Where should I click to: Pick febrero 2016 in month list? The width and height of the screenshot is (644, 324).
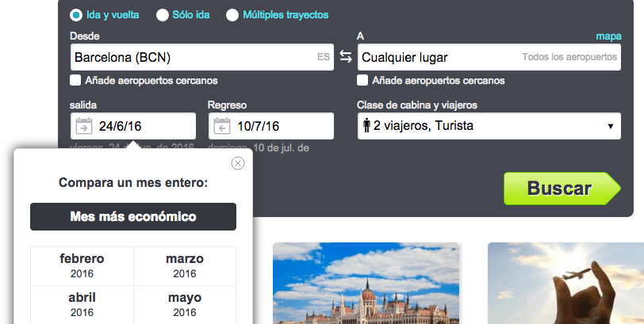82,265
